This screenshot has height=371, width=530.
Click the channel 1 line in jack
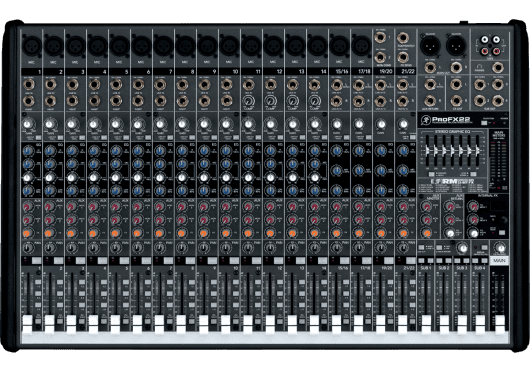point(28,84)
